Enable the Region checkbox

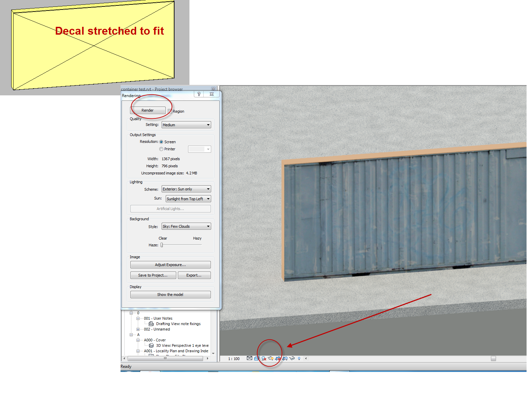point(170,111)
